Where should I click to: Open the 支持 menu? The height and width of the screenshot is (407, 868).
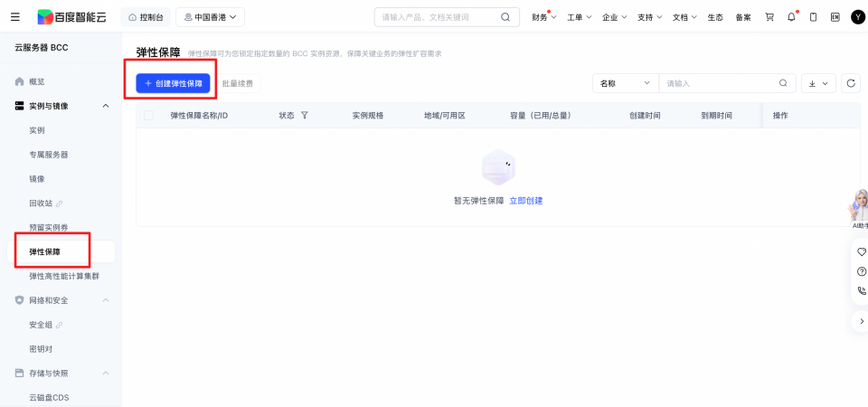[650, 17]
